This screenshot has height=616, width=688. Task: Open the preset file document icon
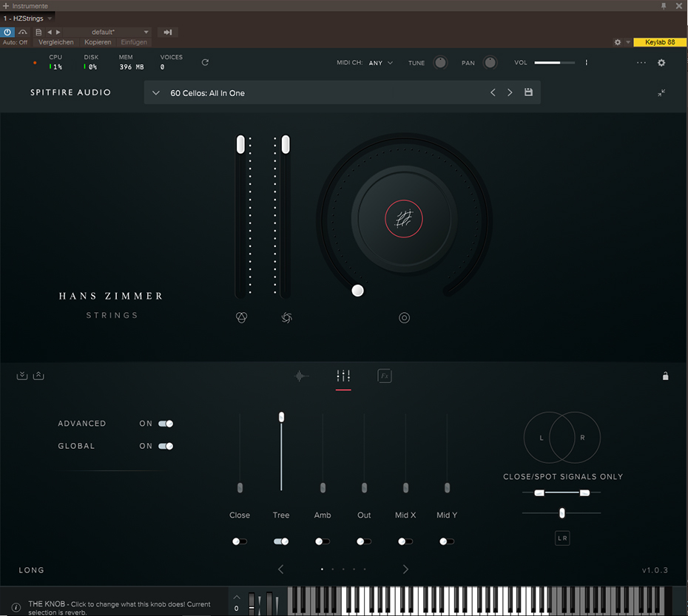point(38,32)
